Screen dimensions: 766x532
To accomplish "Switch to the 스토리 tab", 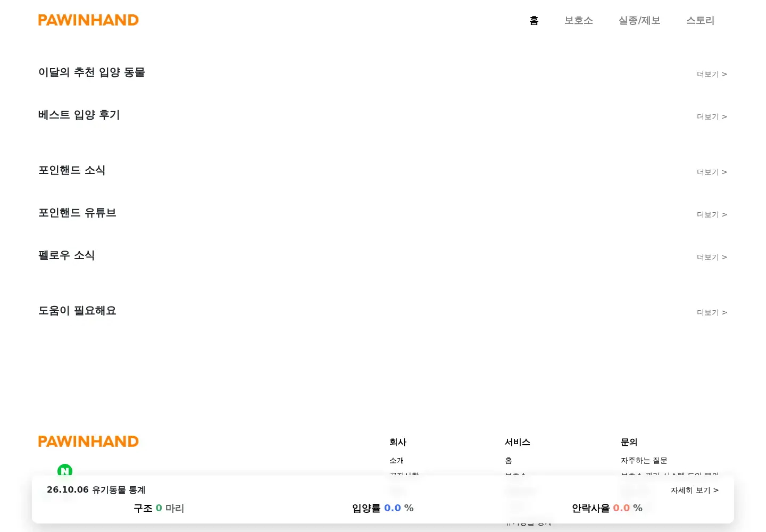I will coord(700,20).
